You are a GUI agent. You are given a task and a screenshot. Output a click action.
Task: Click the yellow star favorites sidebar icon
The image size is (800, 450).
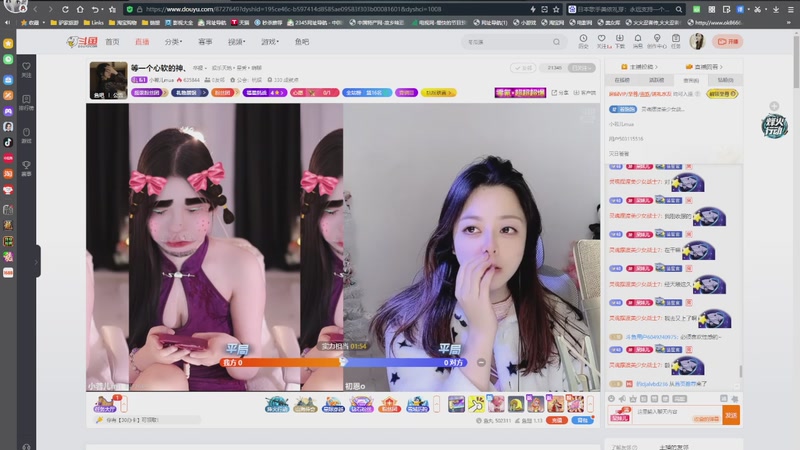pyautogui.click(x=8, y=43)
